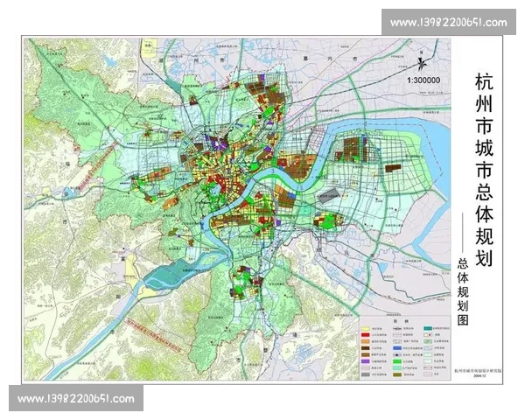Viewport: 525px width, 420px height.
Task: Click the legend heading 图例
Action: click(x=401, y=321)
